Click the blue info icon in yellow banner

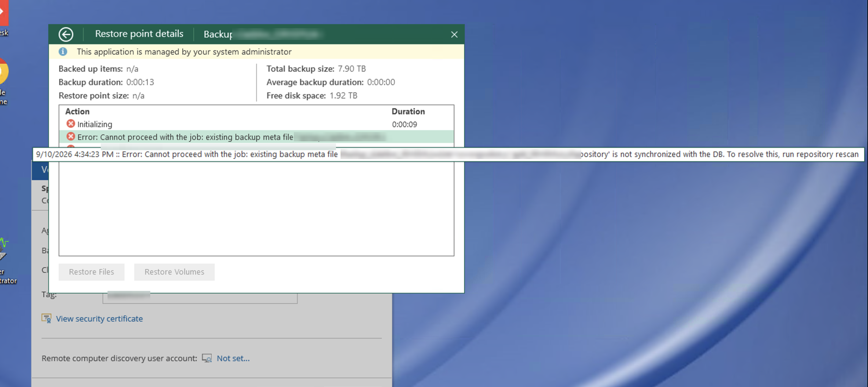(x=63, y=52)
